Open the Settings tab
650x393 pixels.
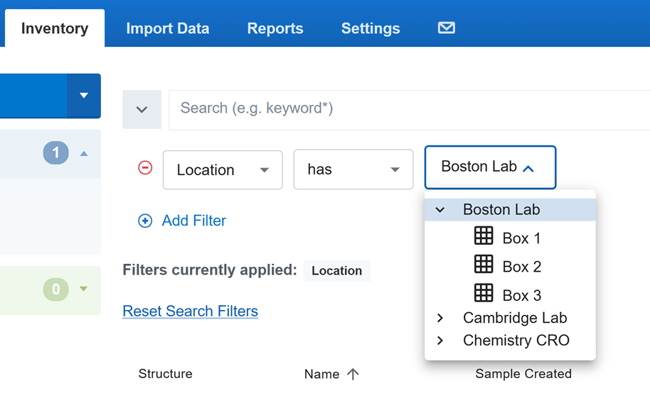(371, 28)
